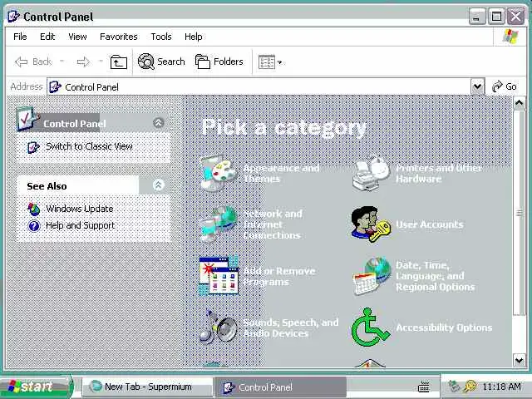532x399 pixels.
Task: Click the Add or Remove Programs text
Action: (x=279, y=276)
